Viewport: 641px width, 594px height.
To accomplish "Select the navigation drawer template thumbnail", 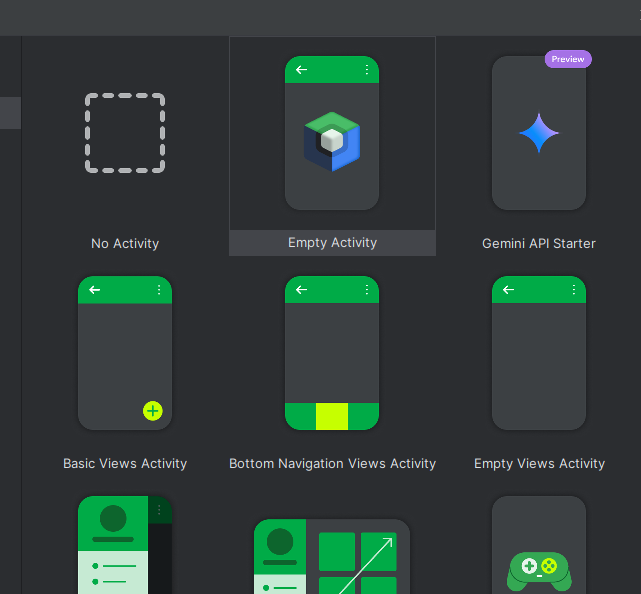I will point(125,545).
